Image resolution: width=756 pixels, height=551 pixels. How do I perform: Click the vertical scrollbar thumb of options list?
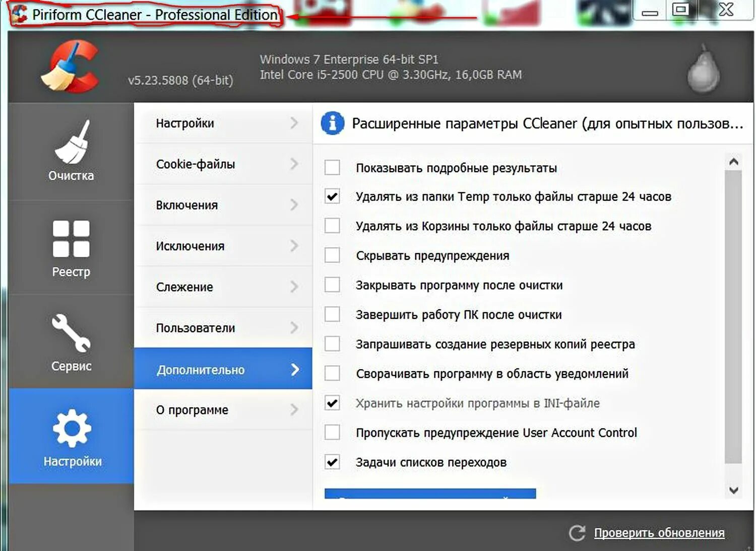[x=733, y=317]
